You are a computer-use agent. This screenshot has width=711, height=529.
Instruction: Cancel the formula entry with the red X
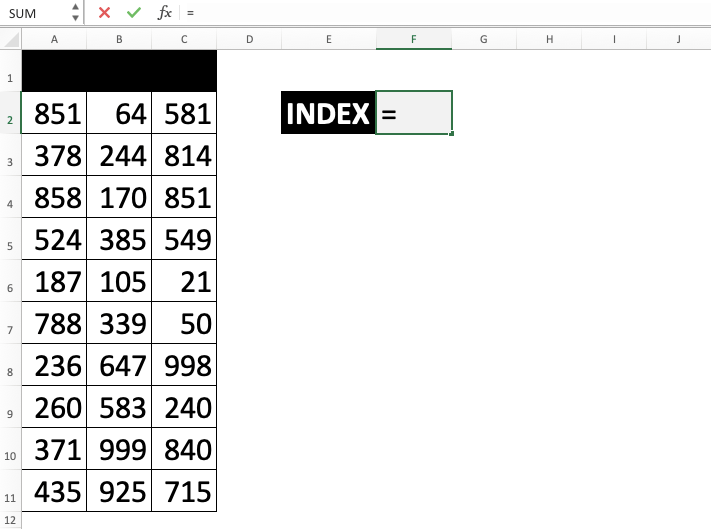click(x=104, y=13)
